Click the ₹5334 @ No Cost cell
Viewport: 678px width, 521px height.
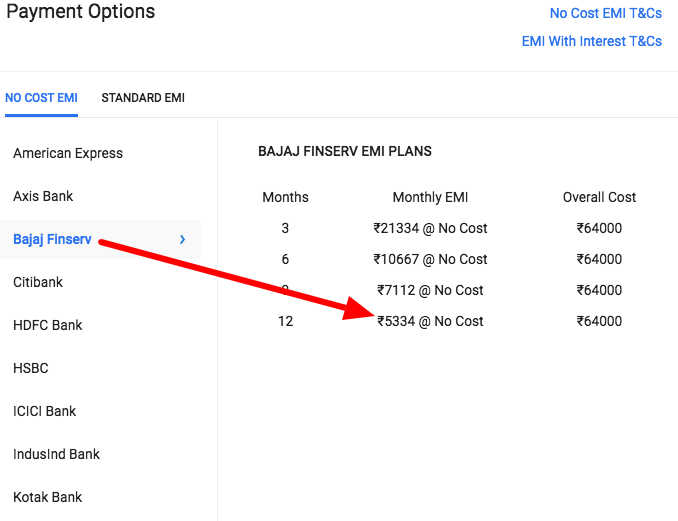click(x=430, y=321)
